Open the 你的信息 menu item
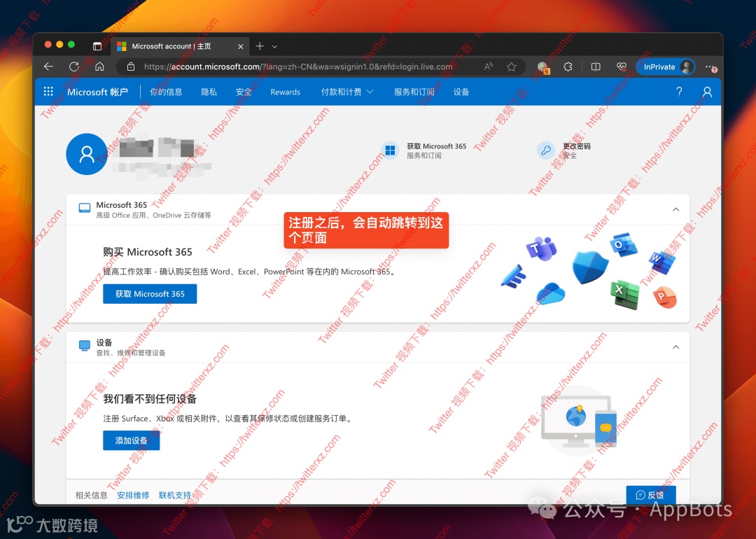Screen dimensions: 756x539 coord(166,92)
